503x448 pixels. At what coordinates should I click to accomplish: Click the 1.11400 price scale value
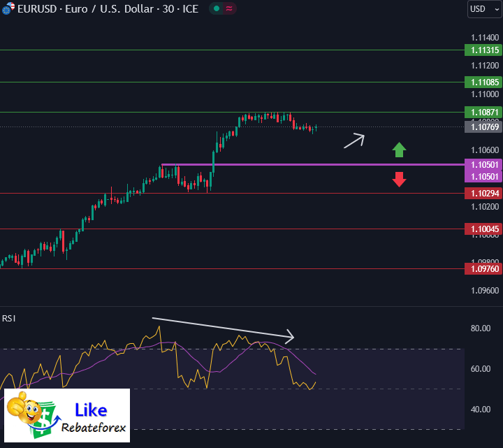pyautogui.click(x=485, y=38)
